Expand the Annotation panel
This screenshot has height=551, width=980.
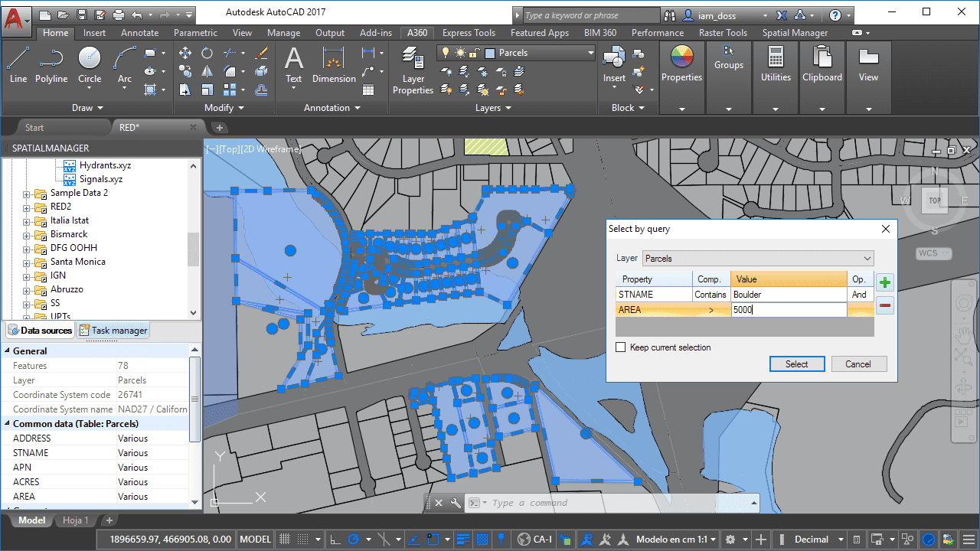(x=332, y=108)
